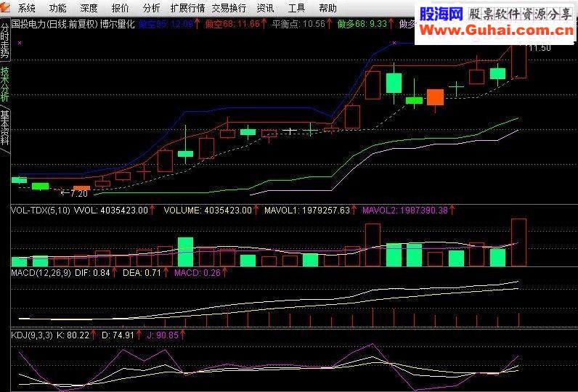Open the 交易换行 menu
Screen dimensions: 578x392
pos(229,8)
